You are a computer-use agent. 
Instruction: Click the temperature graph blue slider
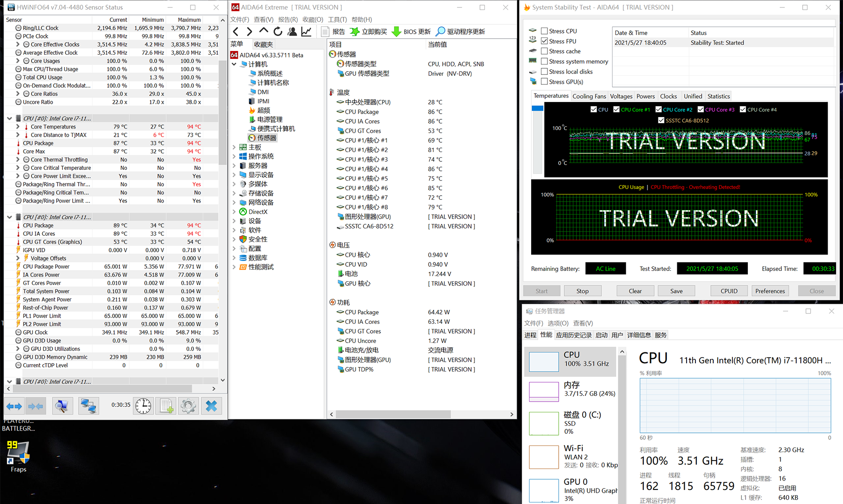(538, 108)
